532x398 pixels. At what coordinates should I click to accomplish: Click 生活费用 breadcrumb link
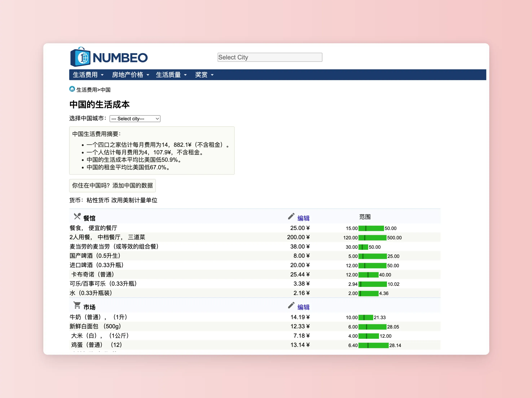coord(87,90)
